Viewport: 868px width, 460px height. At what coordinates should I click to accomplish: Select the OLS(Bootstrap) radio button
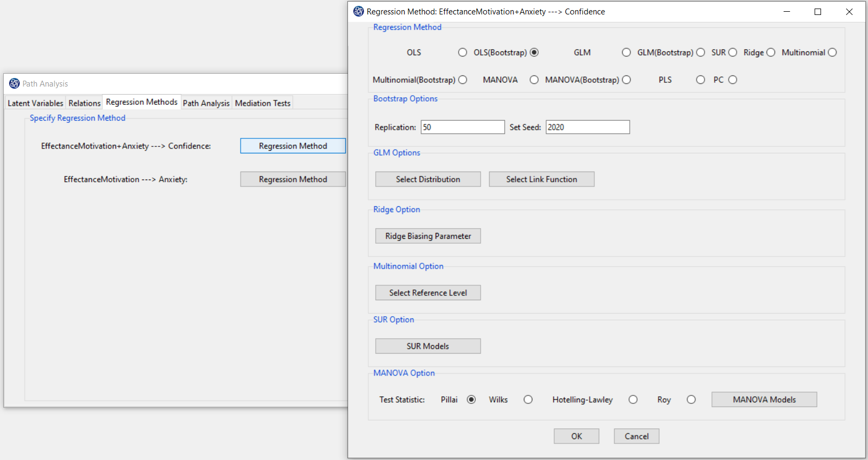tap(534, 52)
